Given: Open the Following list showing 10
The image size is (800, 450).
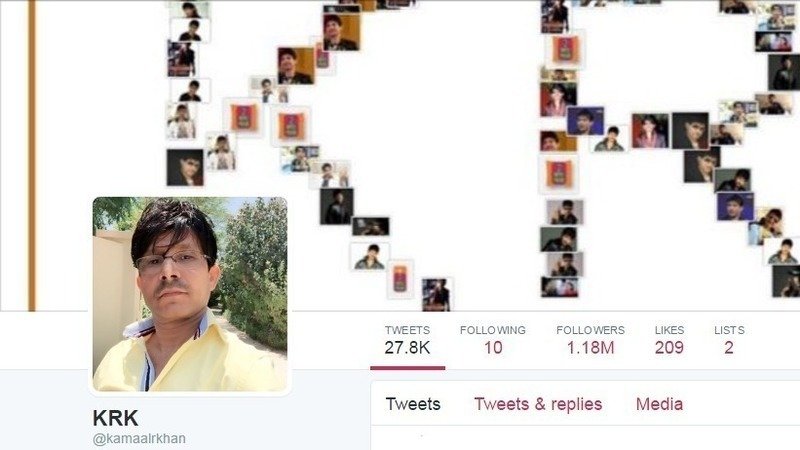Looking at the screenshot, I should point(493,347).
